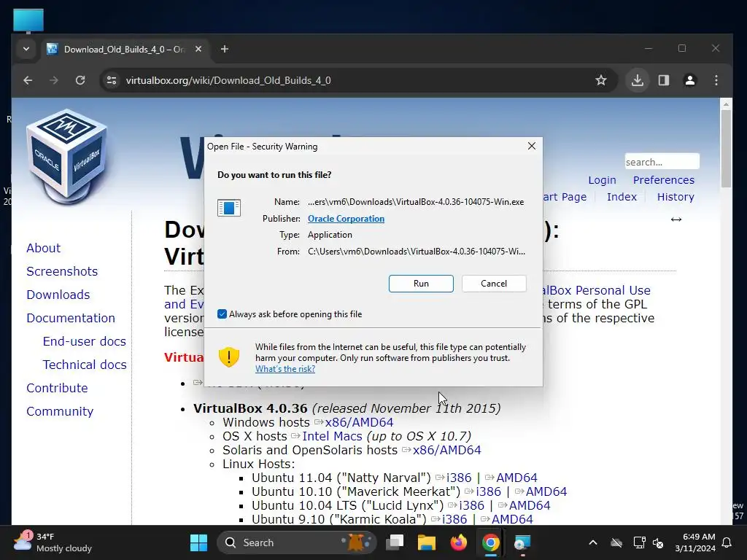Click the Ubuntu 10.10 i386 link
The image size is (747, 560).
488,491
